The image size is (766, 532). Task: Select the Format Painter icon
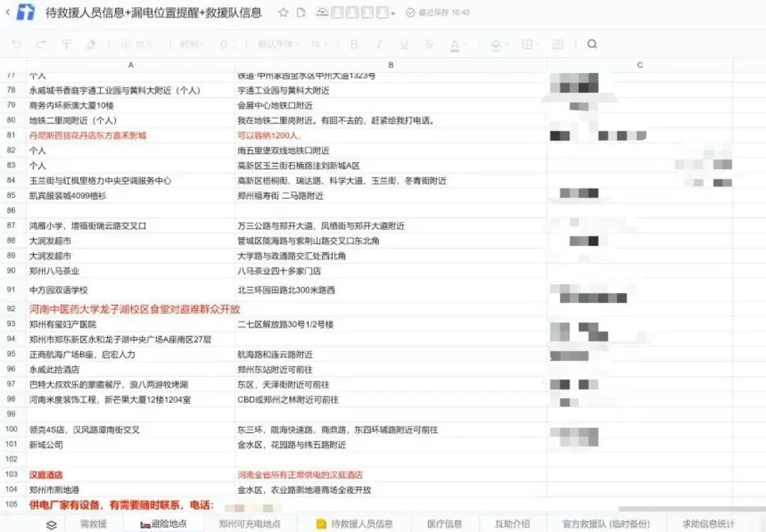point(66,44)
